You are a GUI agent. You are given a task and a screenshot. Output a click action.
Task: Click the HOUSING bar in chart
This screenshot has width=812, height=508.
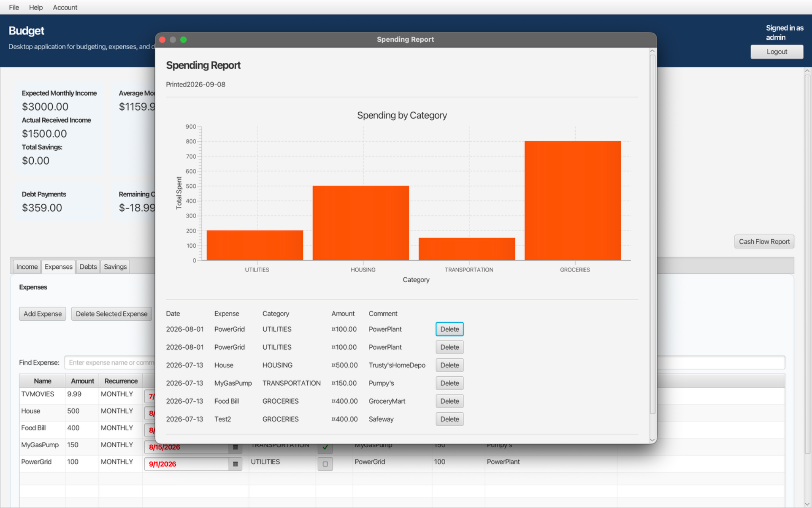(x=361, y=223)
